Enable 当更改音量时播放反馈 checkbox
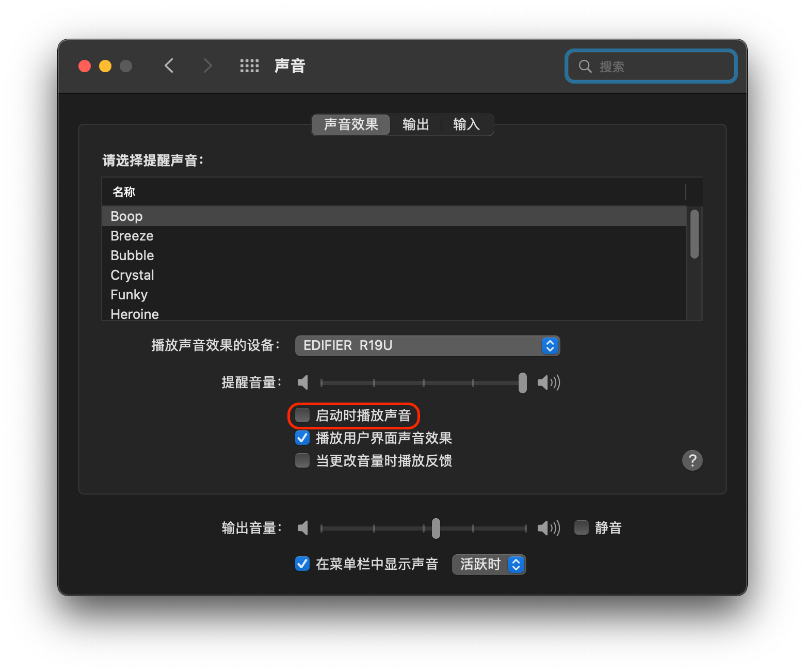The height and width of the screenshot is (672, 805). [302, 460]
